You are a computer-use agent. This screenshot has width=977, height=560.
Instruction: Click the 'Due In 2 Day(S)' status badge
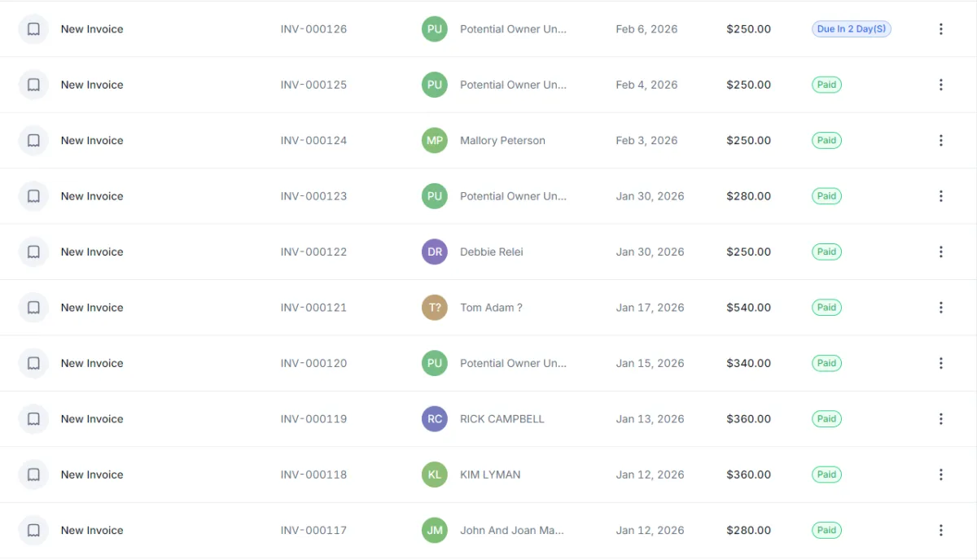pyautogui.click(x=852, y=29)
